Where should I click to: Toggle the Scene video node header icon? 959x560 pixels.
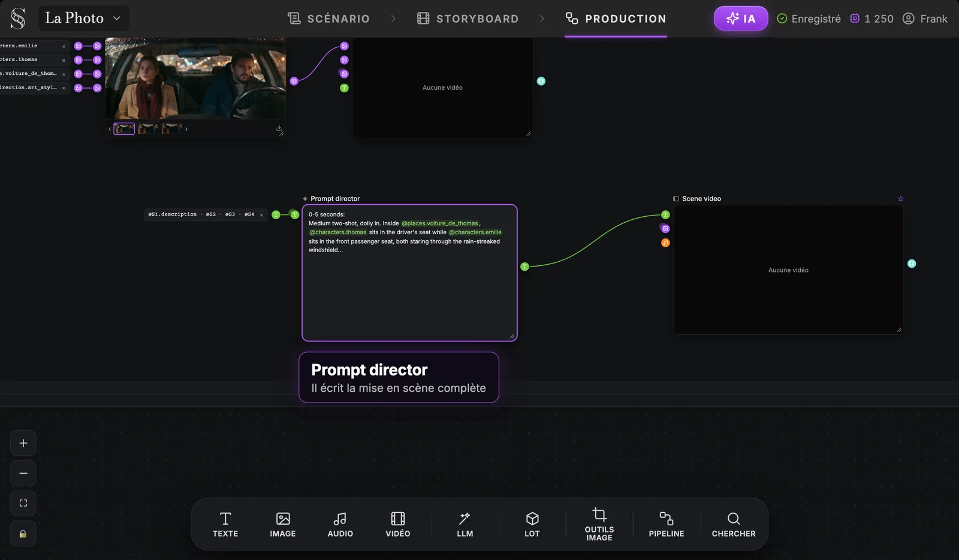[676, 199]
